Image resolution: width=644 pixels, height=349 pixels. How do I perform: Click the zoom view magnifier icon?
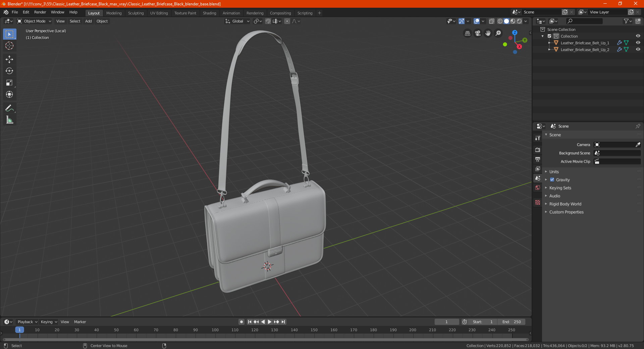pyautogui.click(x=498, y=33)
